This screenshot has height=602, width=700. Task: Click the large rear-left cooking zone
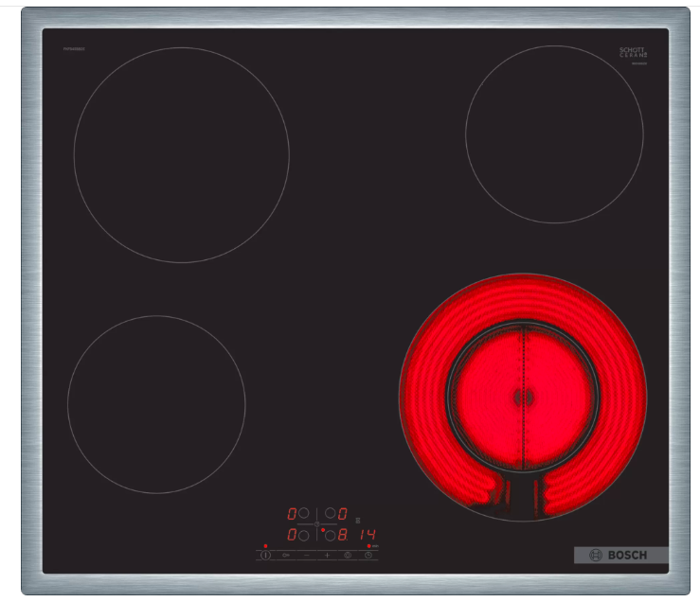click(x=181, y=155)
